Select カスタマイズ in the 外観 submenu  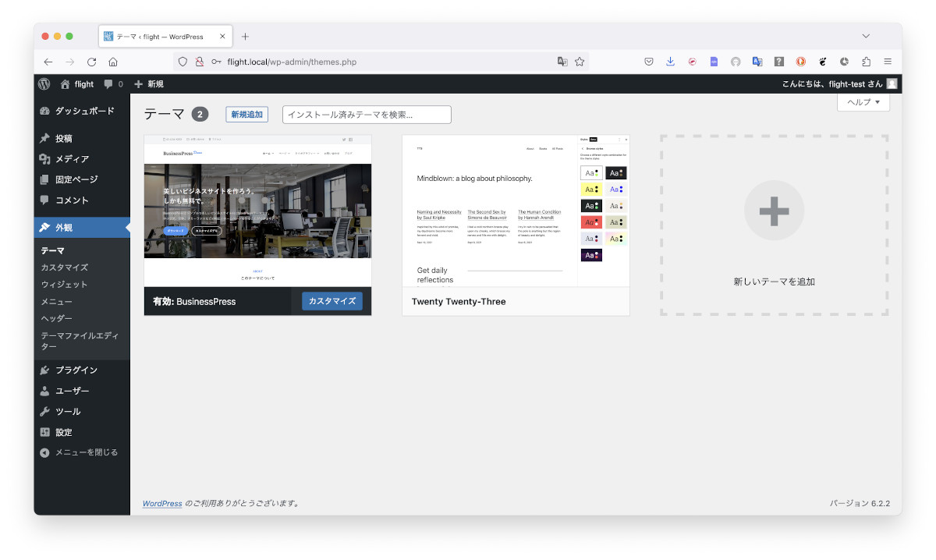coord(64,268)
